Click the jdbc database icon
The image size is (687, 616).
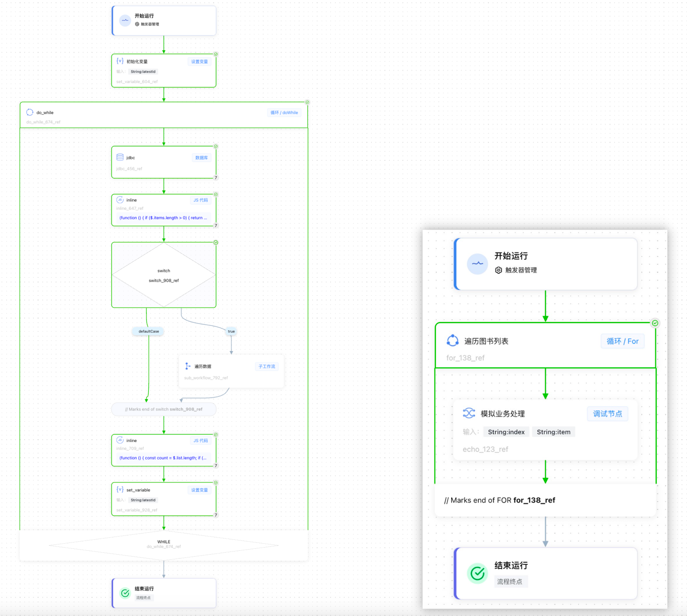[120, 157]
